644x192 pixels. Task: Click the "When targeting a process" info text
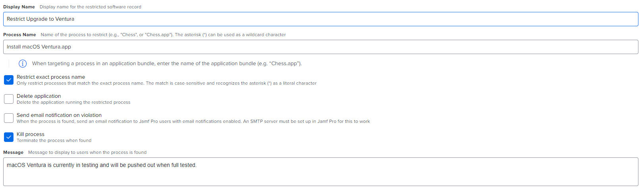167,64
